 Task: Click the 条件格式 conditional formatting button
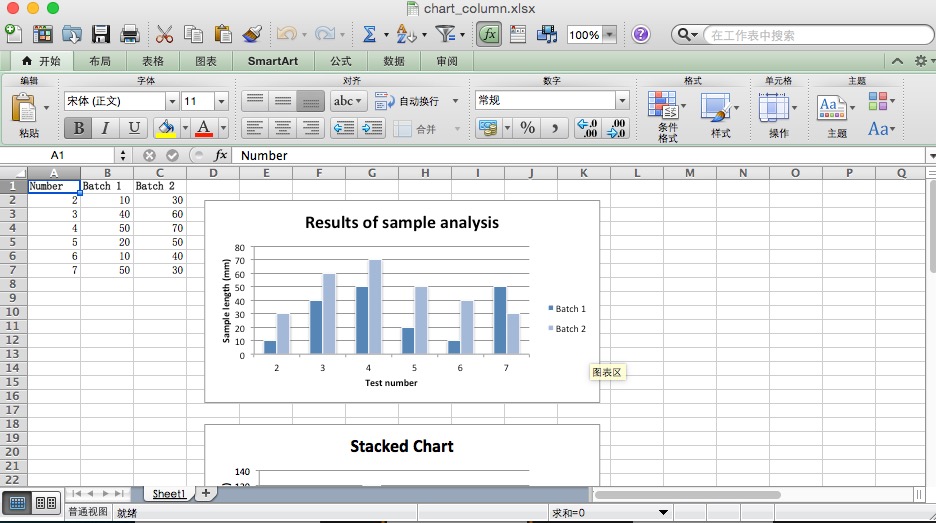click(666, 116)
